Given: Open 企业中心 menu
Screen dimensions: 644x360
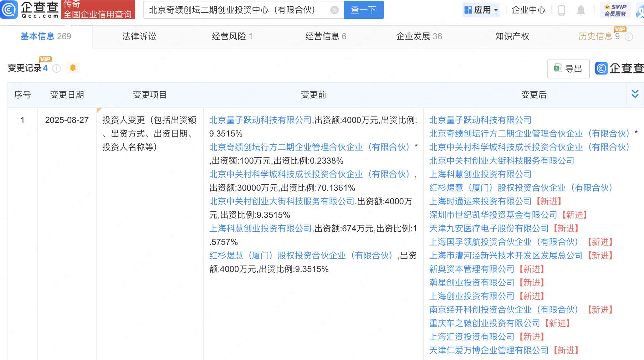Looking at the screenshot, I should (x=528, y=10).
